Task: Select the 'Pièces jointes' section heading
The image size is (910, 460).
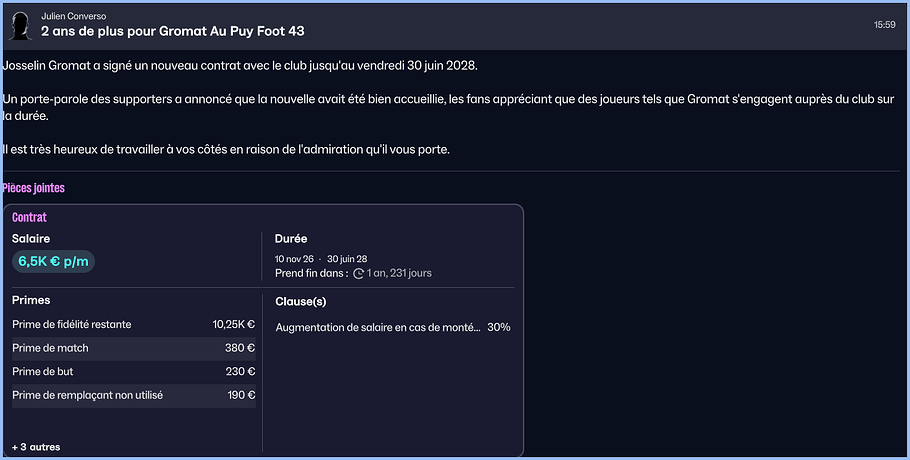Action: pyautogui.click(x=34, y=188)
